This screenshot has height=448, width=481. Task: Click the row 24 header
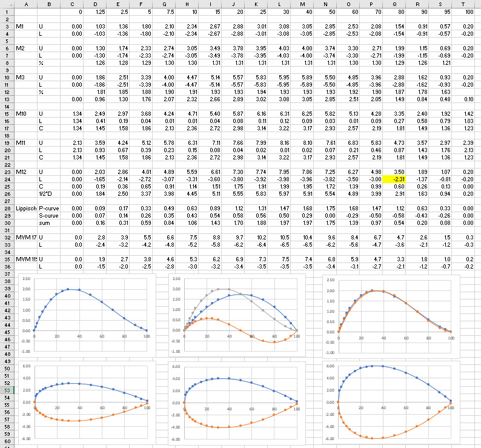tap(7, 179)
